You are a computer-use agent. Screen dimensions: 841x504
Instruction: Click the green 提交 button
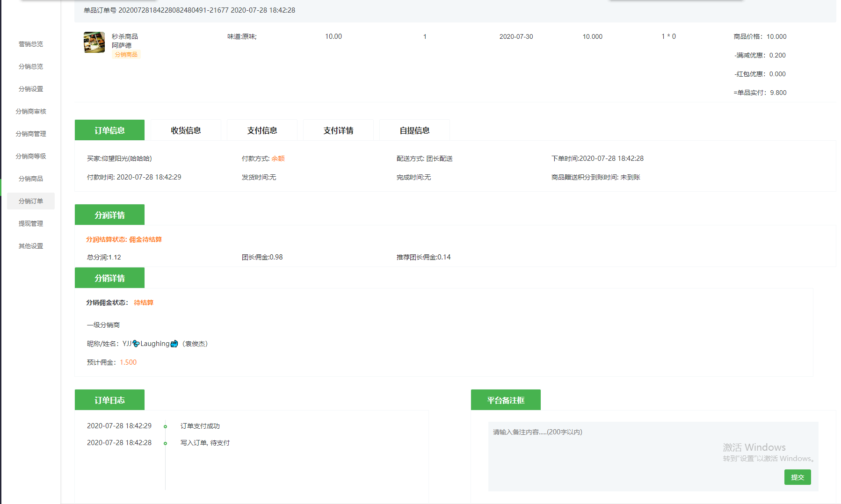797,477
